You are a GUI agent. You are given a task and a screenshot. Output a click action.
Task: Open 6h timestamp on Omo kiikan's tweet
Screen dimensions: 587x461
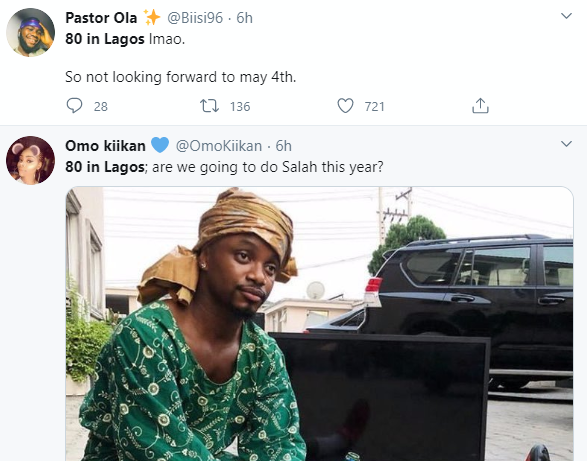283,146
